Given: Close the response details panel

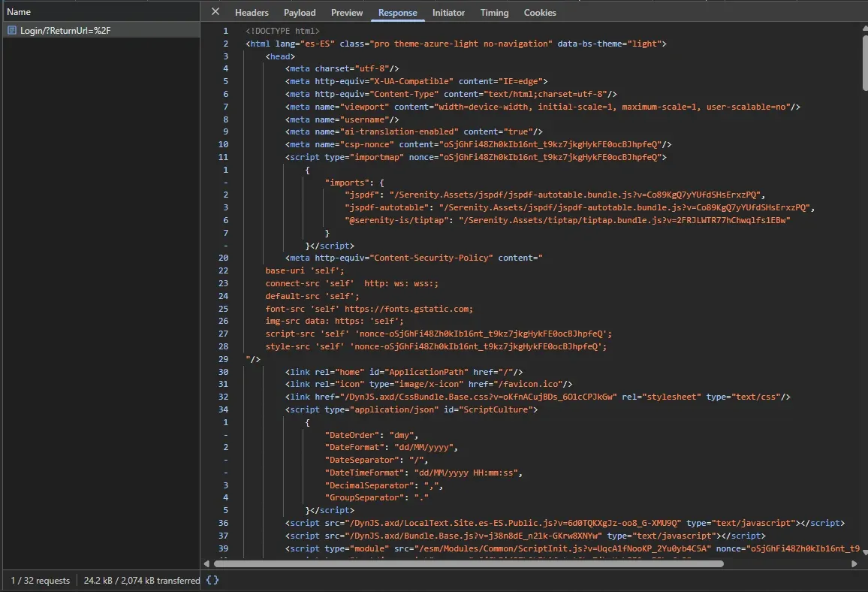Looking at the screenshot, I should (215, 11).
